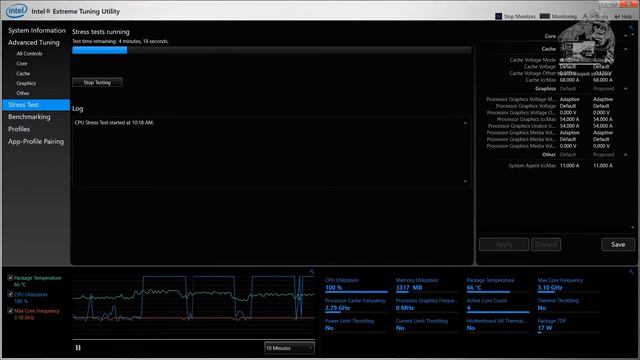Open App-Profile Pairing page

[x=36, y=142]
